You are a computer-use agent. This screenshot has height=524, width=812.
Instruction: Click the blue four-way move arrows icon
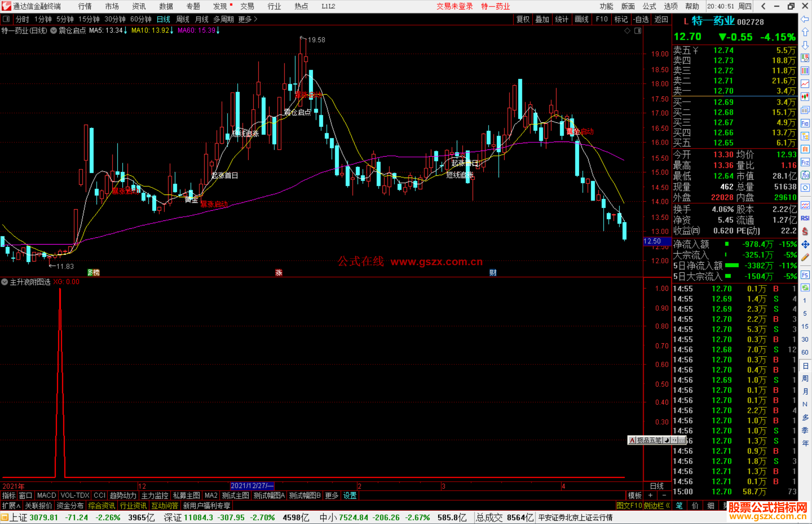click(x=805, y=245)
